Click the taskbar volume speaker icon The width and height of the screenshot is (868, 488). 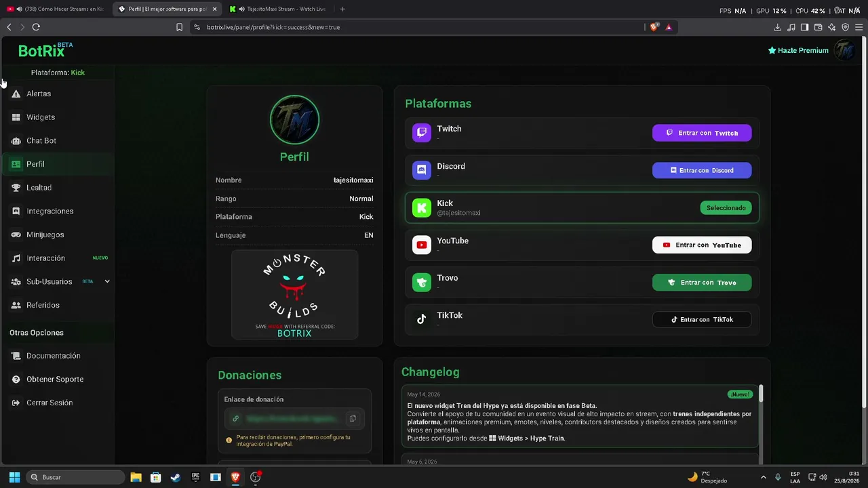(x=823, y=477)
